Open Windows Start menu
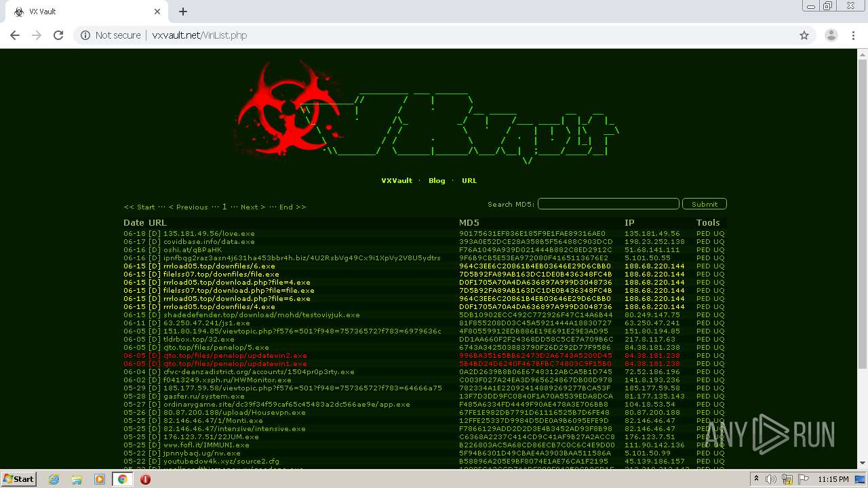The height and width of the screenshot is (488, 868). tap(18, 479)
